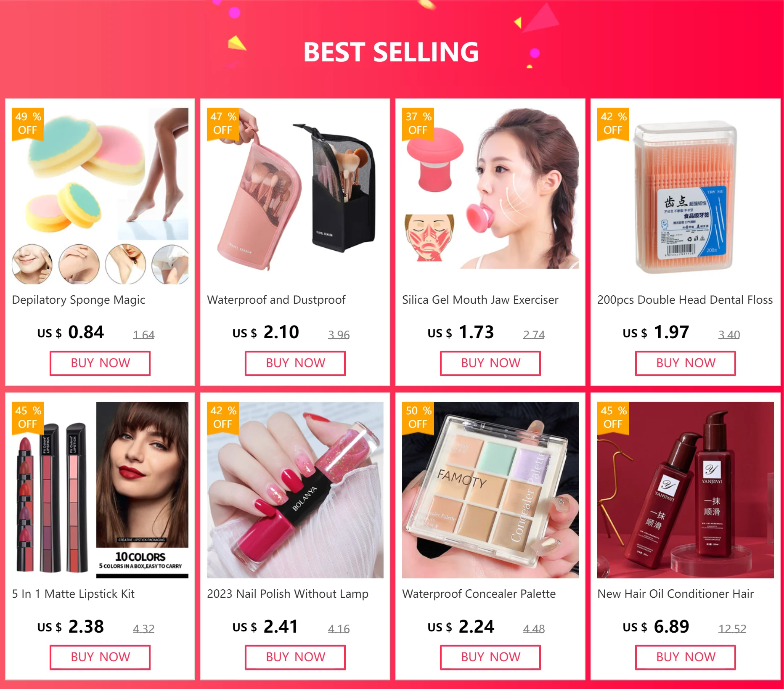This screenshot has width=784, height=689.
Task: Open the dental floss box image
Action: coord(686,196)
